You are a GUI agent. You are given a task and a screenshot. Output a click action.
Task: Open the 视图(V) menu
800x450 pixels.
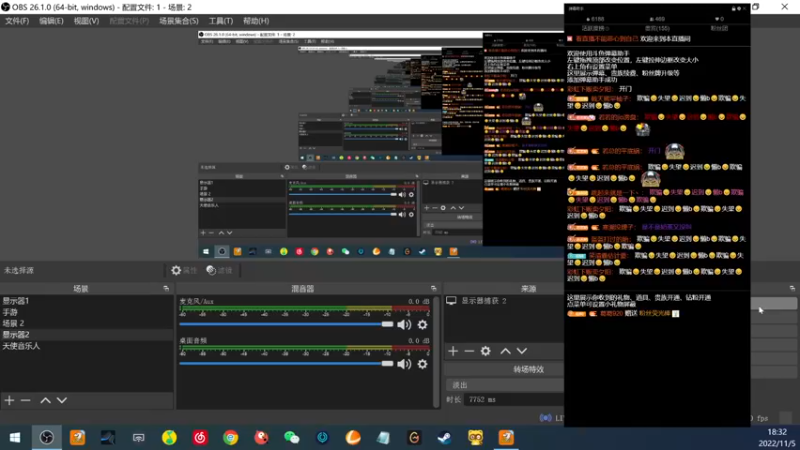(86, 21)
